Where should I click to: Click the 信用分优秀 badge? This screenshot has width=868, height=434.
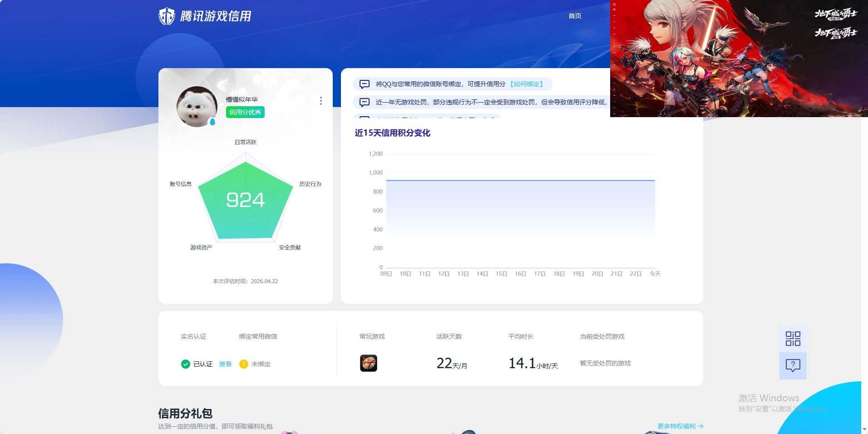[245, 112]
